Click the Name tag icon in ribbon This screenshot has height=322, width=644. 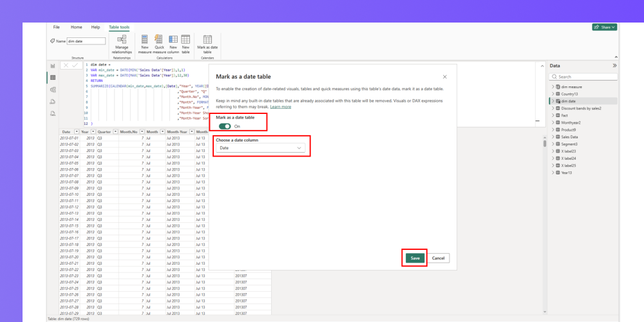pos(53,41)
